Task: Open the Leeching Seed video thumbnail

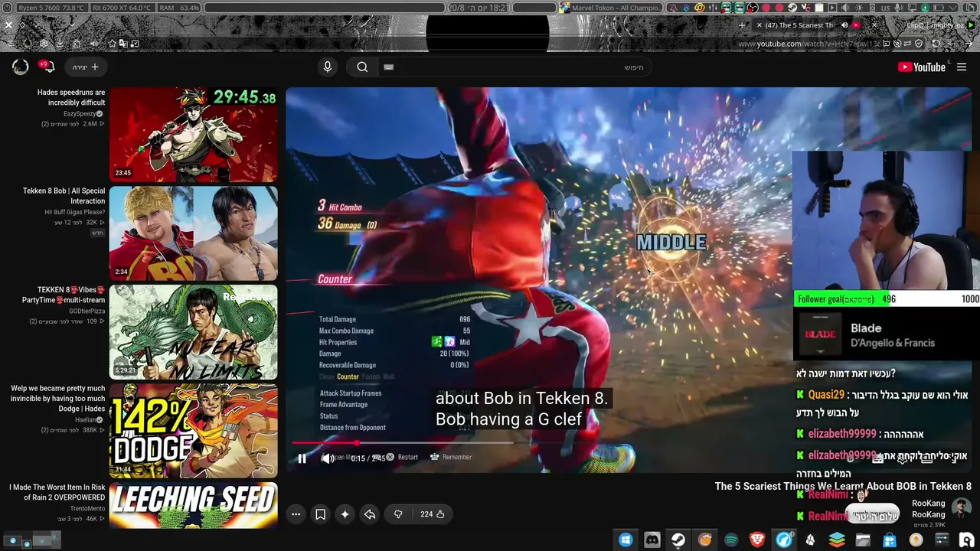Action: tap(194, 505)
